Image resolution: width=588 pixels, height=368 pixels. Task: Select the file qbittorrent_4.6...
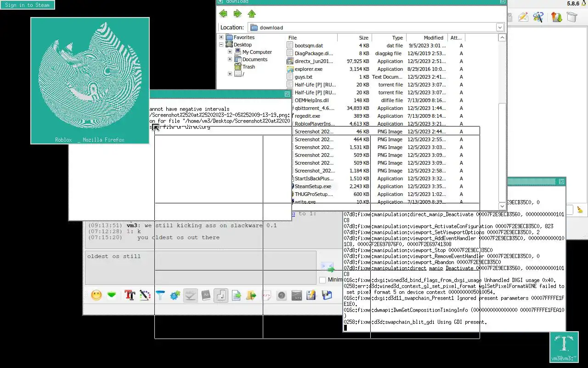pyautogui.click(x=315, y=108)
